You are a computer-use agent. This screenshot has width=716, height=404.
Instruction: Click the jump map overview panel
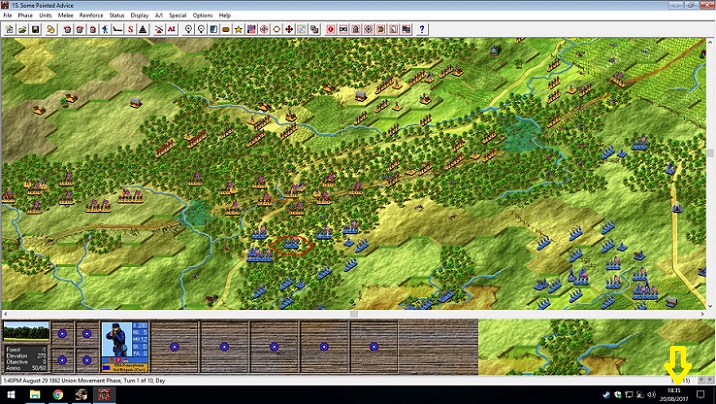click(596, 346)
